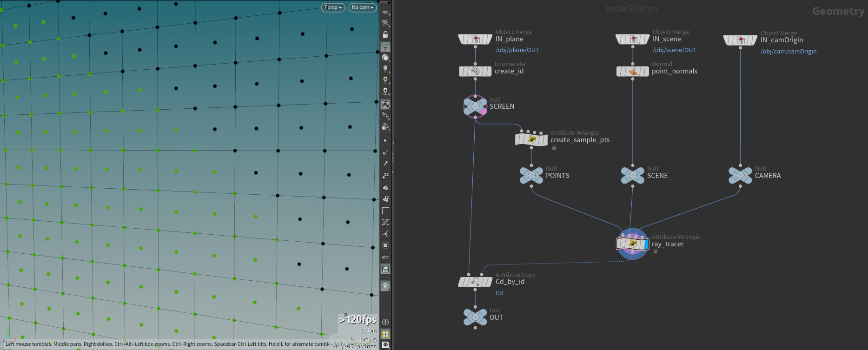Select the IN_camOrigin Object Merge node

click(740, 40)
